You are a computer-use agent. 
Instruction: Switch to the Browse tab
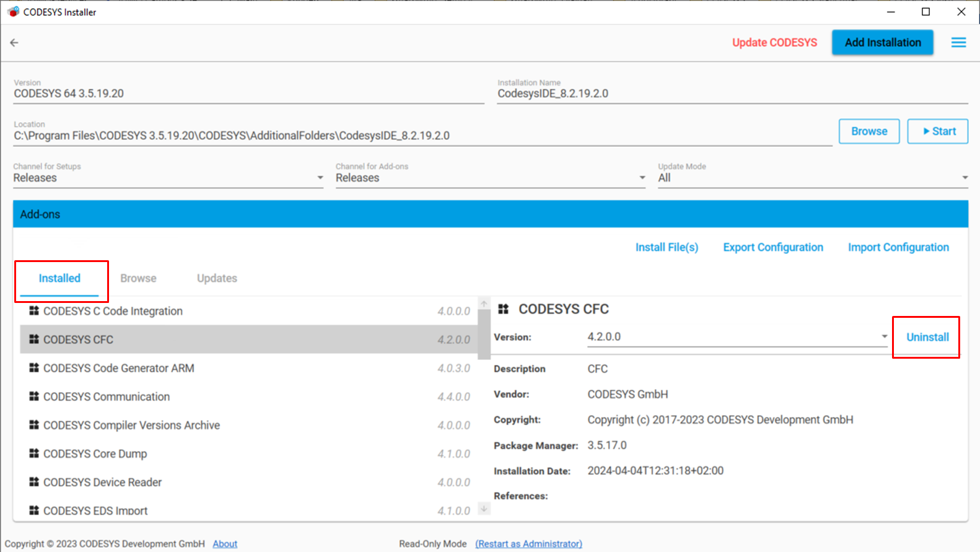pyautogui.click(x=138, y=278)
